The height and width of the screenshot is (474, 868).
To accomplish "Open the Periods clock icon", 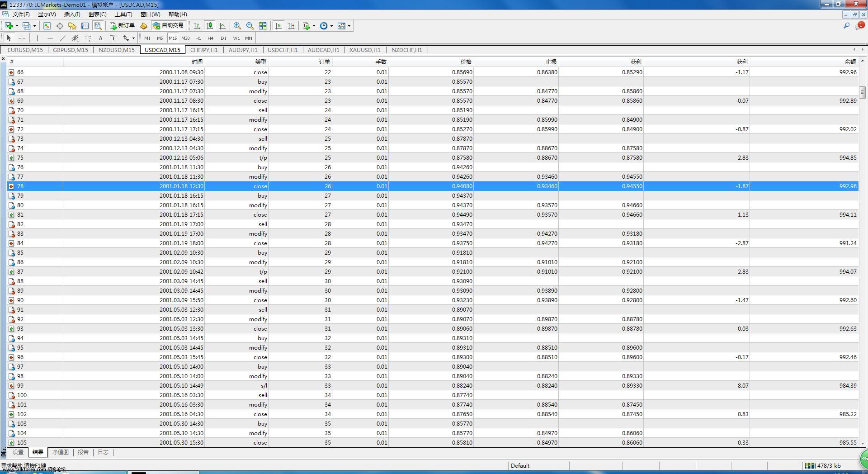I will [x=324, y=26].
